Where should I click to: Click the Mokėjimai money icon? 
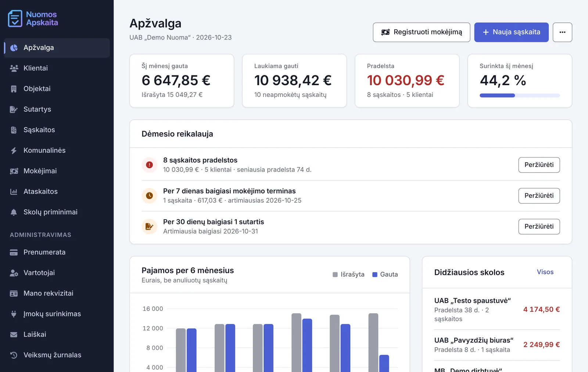pos(14,171)
